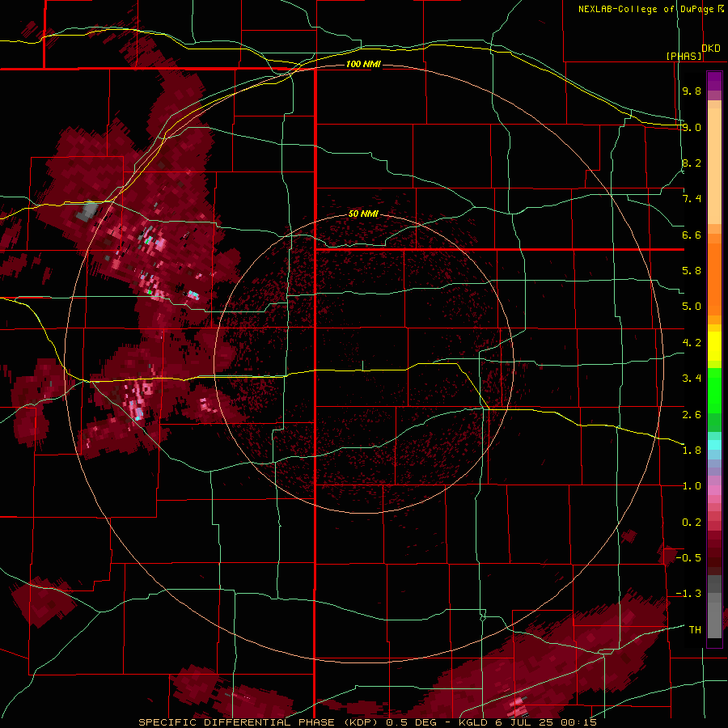Pick the bright green color bar segment

pyautogui.click(x=714, y=390)
